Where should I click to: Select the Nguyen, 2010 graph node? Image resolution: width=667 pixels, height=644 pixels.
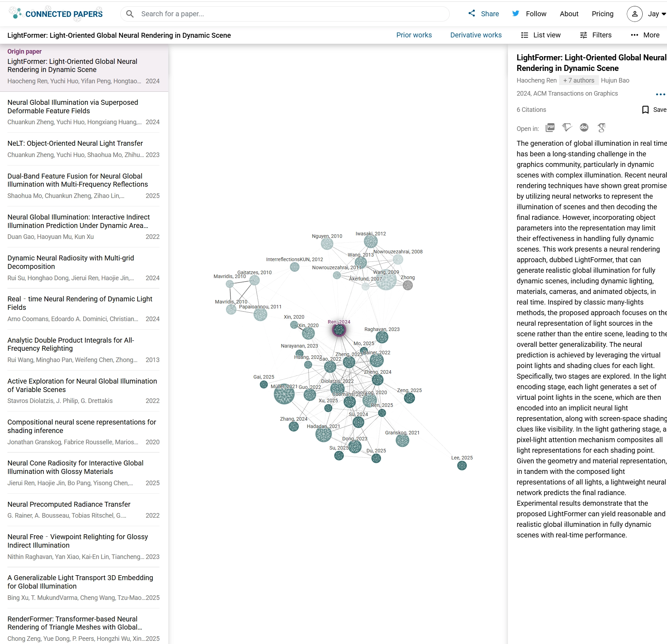click(x=327, y=243)
